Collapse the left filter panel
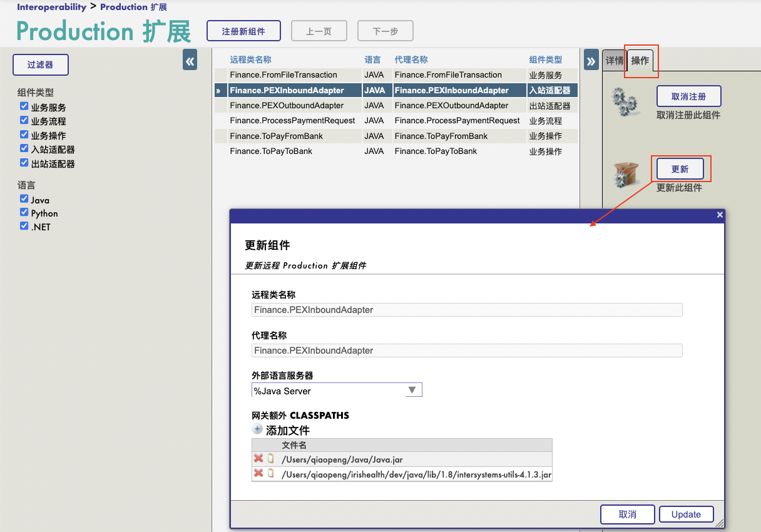Image resolution: width=761 pixels, height=532 pixels. pyautogui.click(x=190, y=60)
